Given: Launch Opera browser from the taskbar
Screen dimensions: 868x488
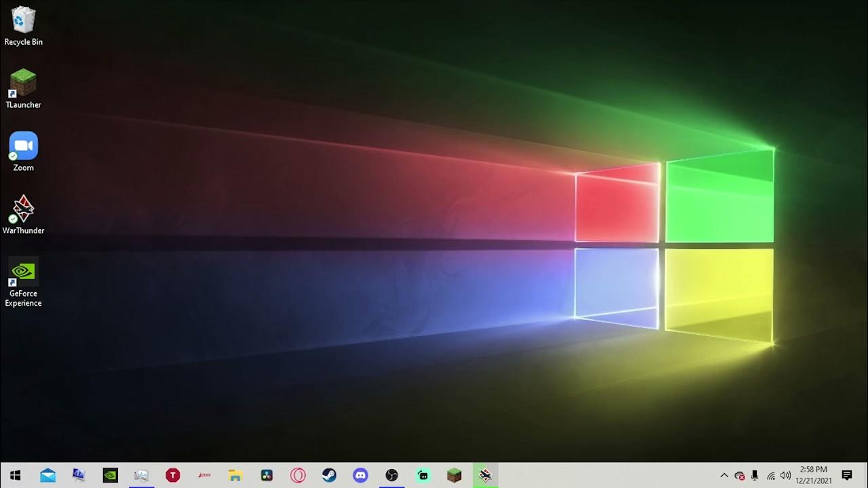Looking at the screenshot, I should [298, 475].
